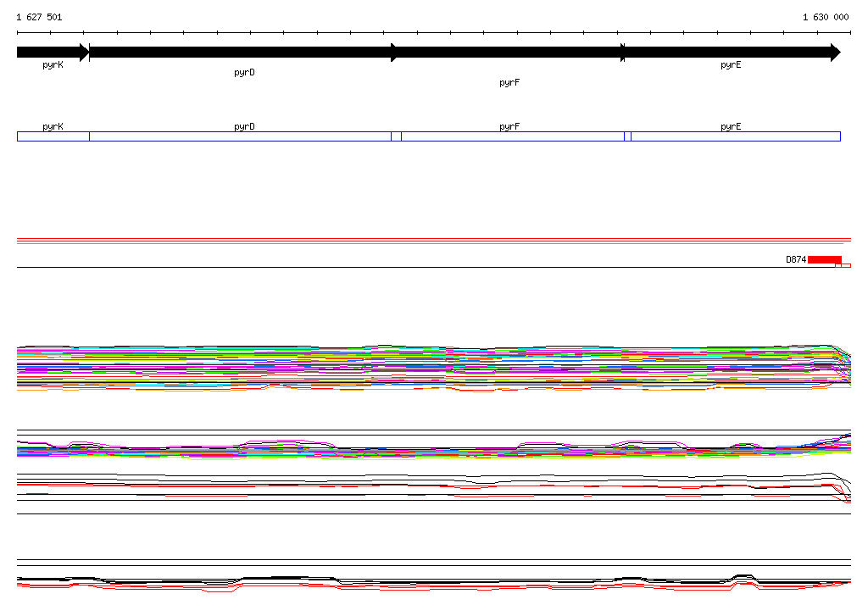Click the small blue box between pyrF and pyrE
This screenshot has height=605, width=868.
click(x=628, y=136)
